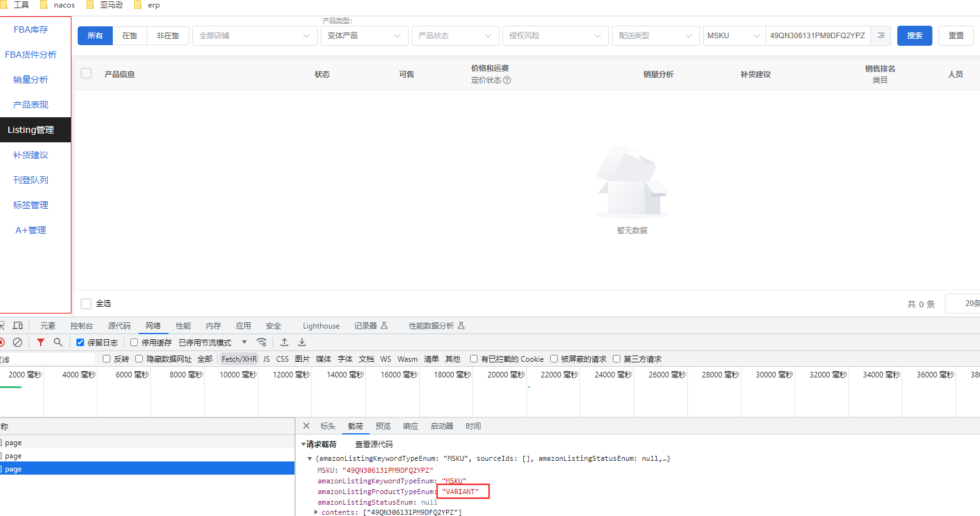Open the erp bookmark folder

click(147, 5)
